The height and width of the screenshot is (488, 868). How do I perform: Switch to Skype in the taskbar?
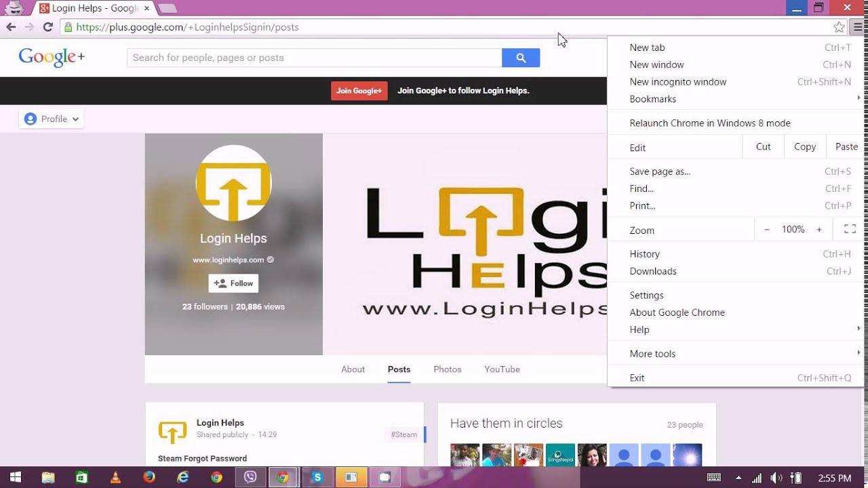coord(317,478)
